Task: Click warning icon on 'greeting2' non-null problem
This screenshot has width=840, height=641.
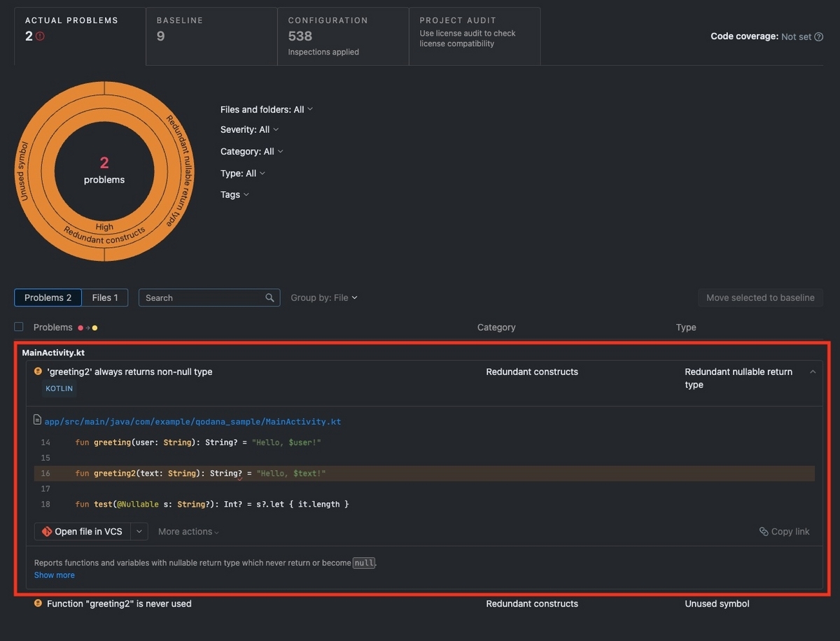Action: click(38, 372)
